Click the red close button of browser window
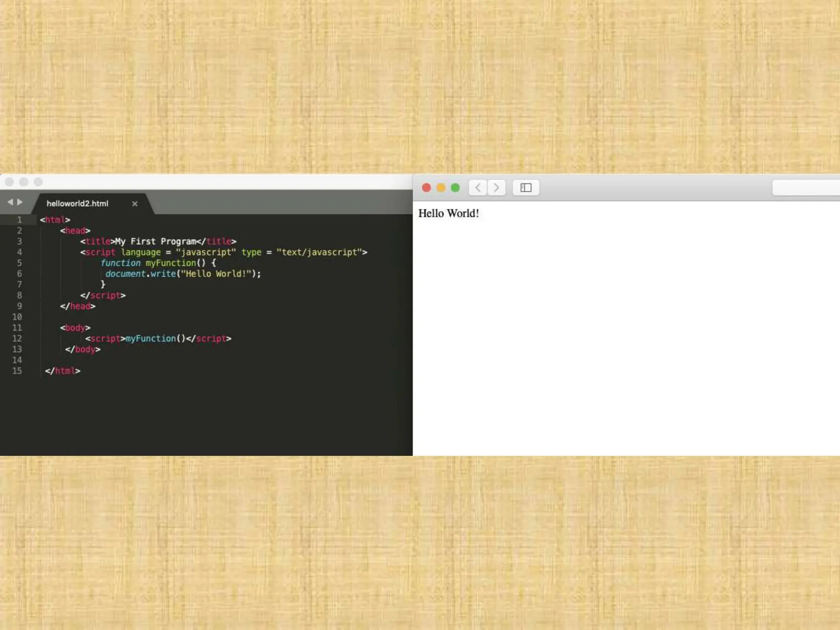Screen dimensions: 840x630 [426, 188]
